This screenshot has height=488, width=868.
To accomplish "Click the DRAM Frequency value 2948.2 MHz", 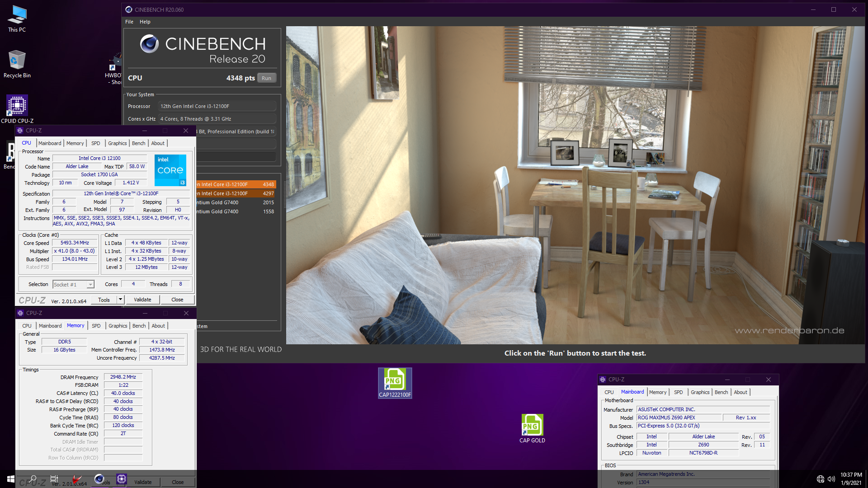I will coord(123,377).
